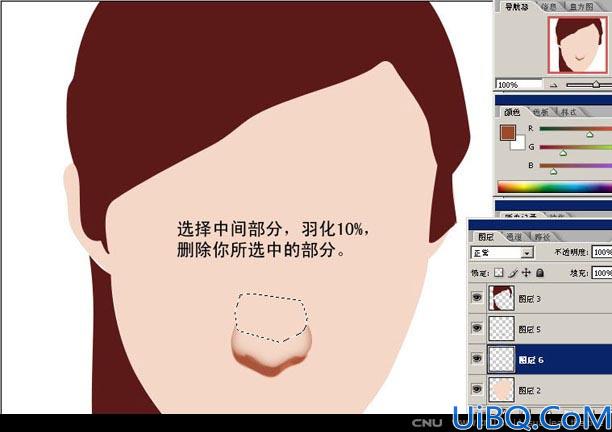Open the 直方图 tab
The width and height of the screenshot is (612, 432).
(x=581, y=7)
